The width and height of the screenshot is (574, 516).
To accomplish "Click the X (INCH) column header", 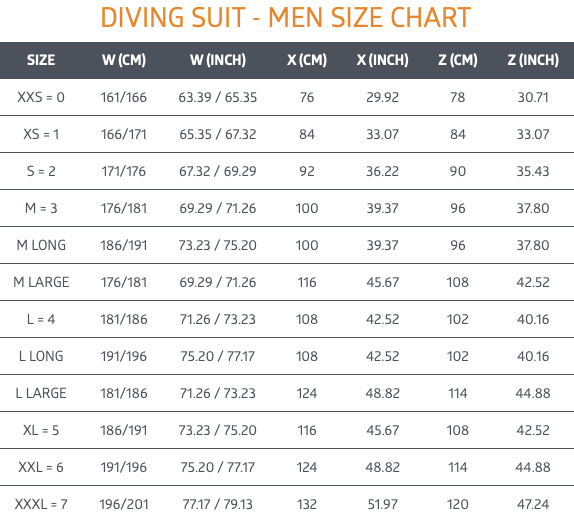I will [383, 60].
